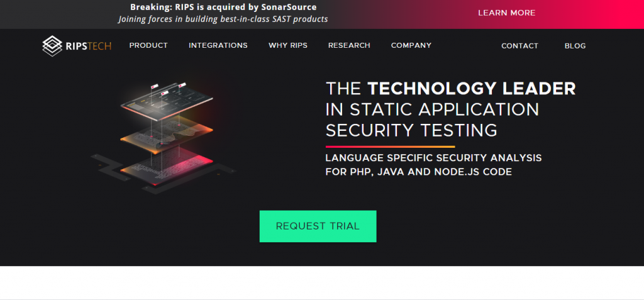Viewport: 644px width, 300px height.
Task: Visit the Blog link
Action: [575, 46]
